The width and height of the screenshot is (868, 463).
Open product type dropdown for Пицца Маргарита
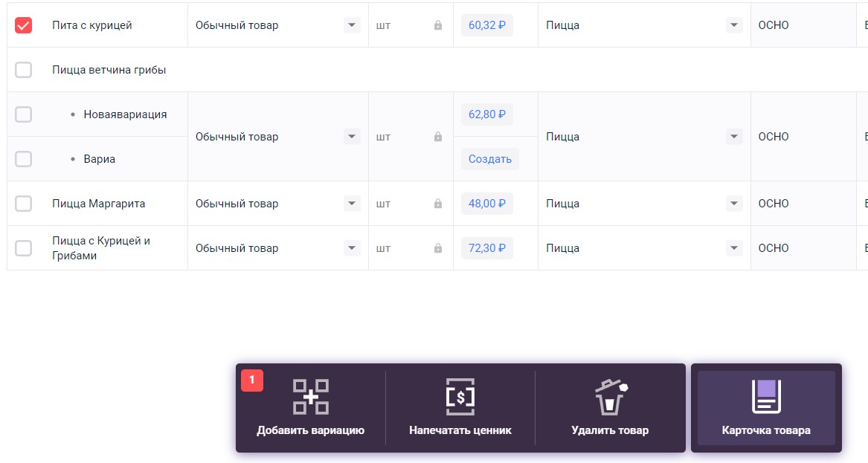pyautogui.click(x=352, y=204)
